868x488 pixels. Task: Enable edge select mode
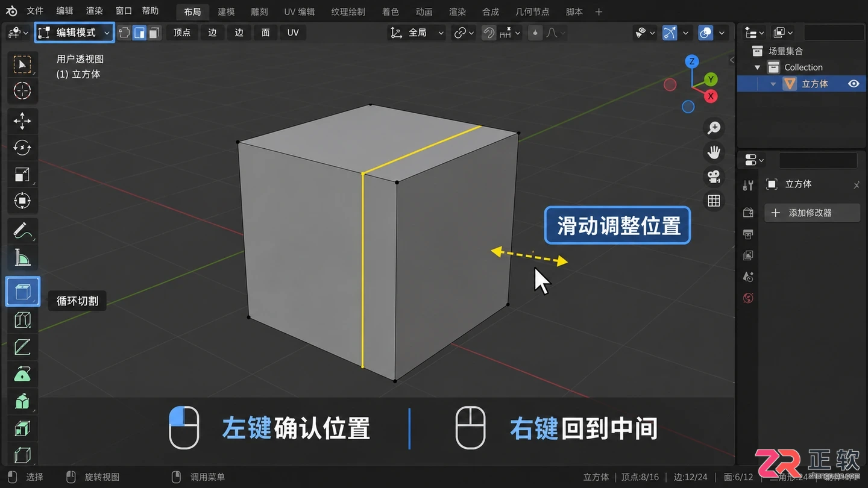(x=139, y=33)
